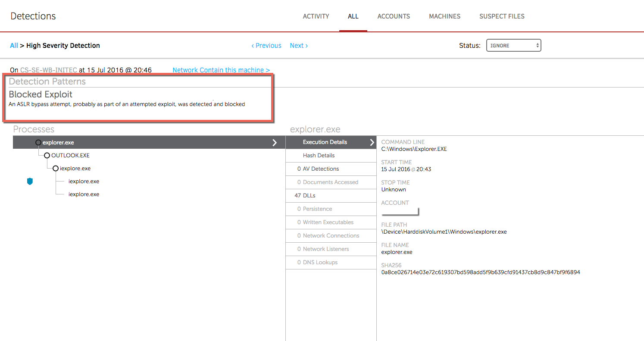Go to the Next detection
The image size is (644, 341).
299,46
